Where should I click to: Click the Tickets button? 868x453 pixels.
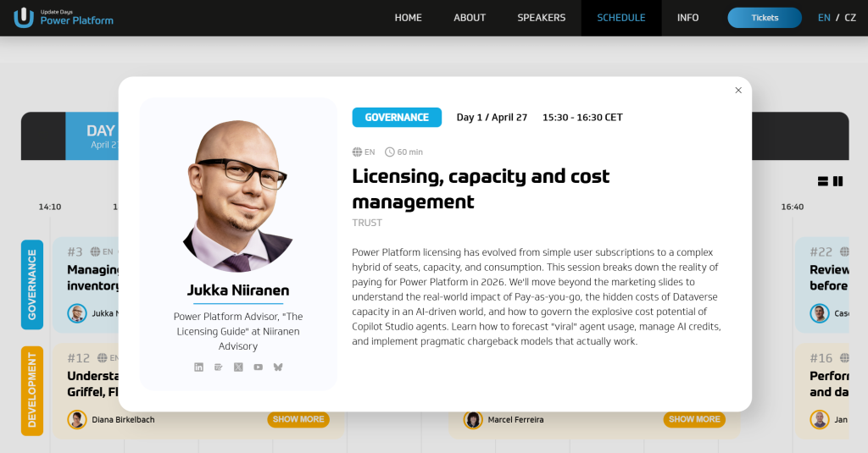point(765,18)
